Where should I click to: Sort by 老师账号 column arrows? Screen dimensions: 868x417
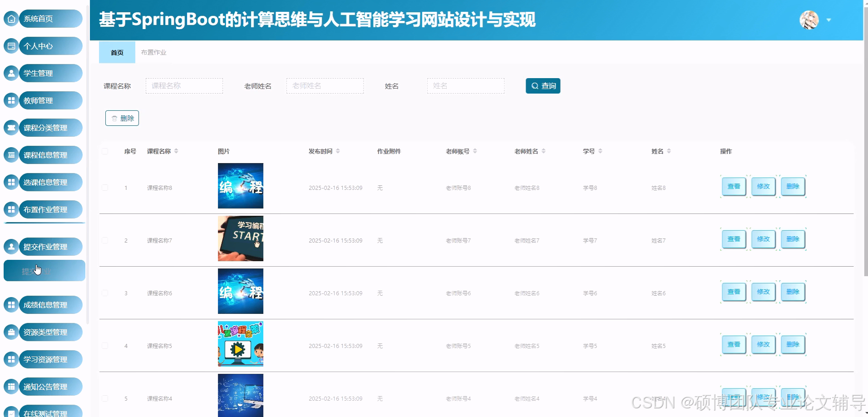(475, 151)
